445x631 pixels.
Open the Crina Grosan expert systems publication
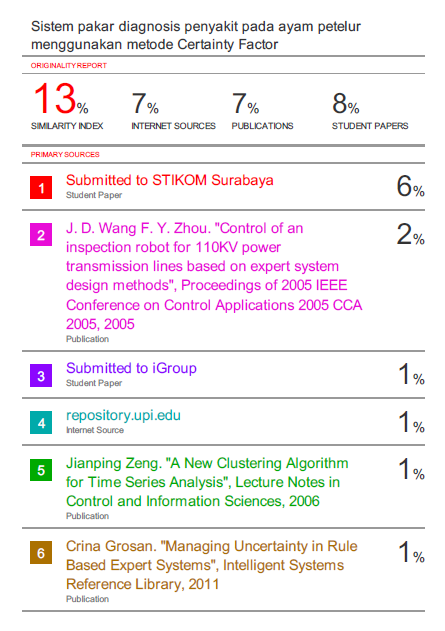212,565
